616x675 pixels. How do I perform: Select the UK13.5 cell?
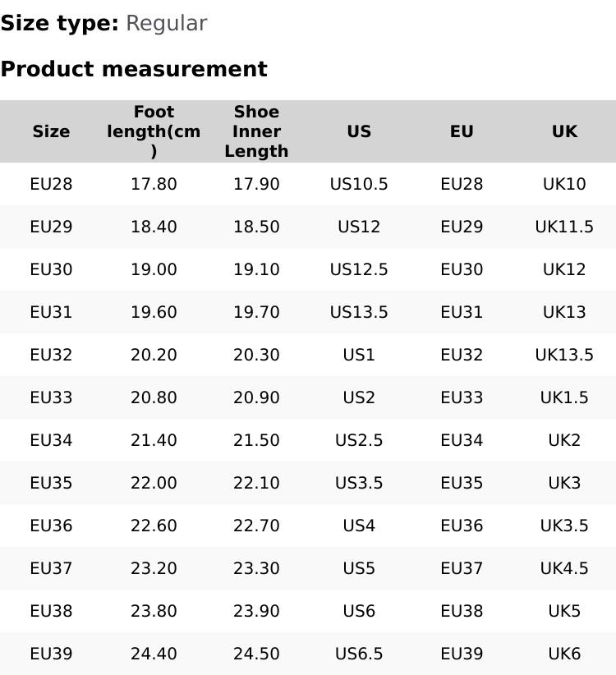[564, 355]
